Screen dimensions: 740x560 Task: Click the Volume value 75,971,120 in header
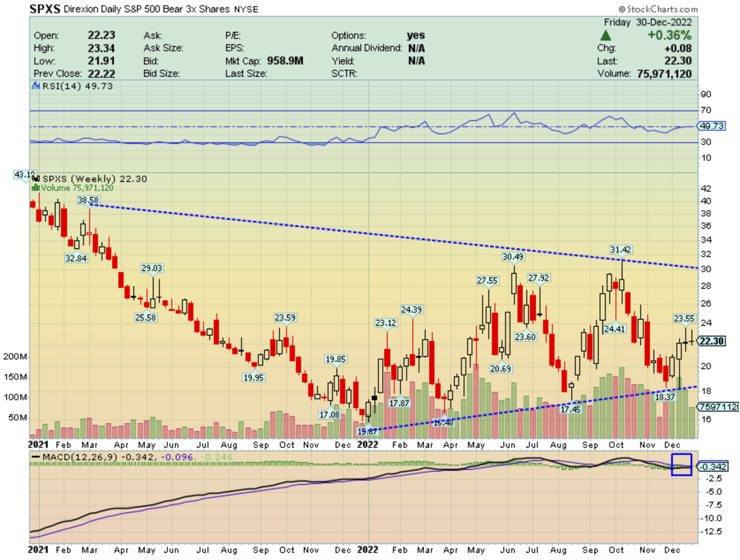point(664,74)
